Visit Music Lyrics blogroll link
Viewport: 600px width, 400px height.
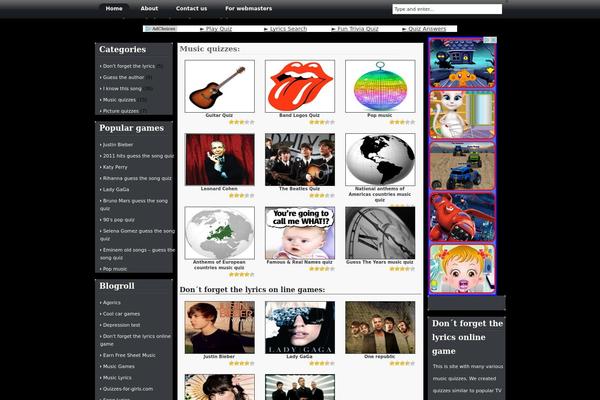(117, 377)
